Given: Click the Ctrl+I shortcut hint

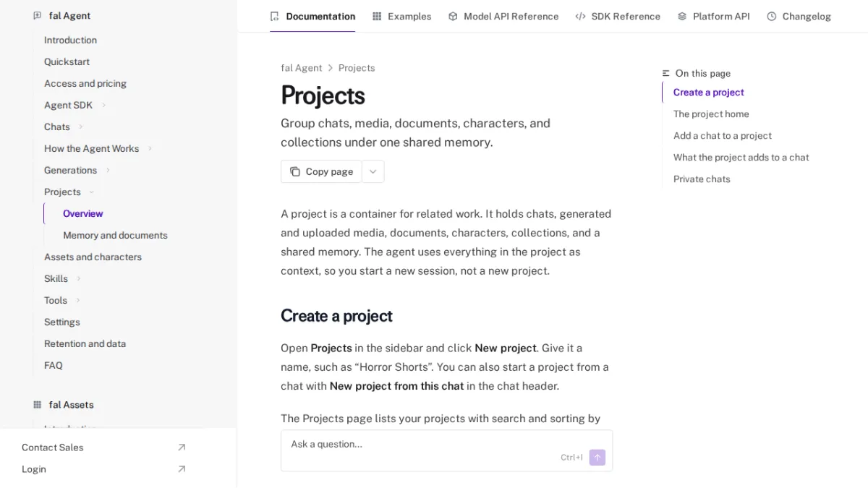Looking at the screenshot, I should coord(571,458).
